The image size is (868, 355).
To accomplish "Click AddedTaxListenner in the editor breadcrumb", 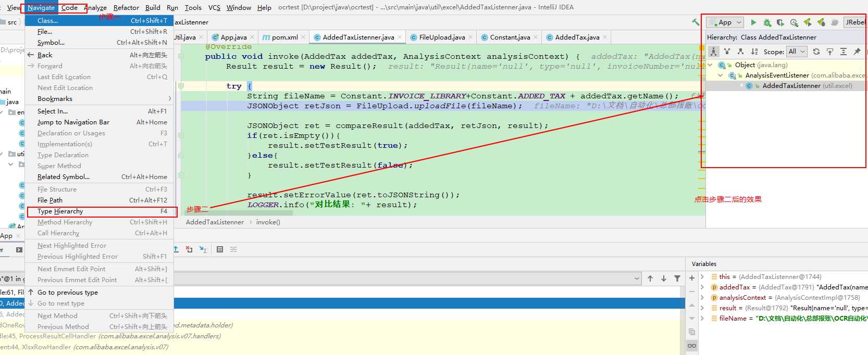I will pyautogui.click(x=215, y=222).
